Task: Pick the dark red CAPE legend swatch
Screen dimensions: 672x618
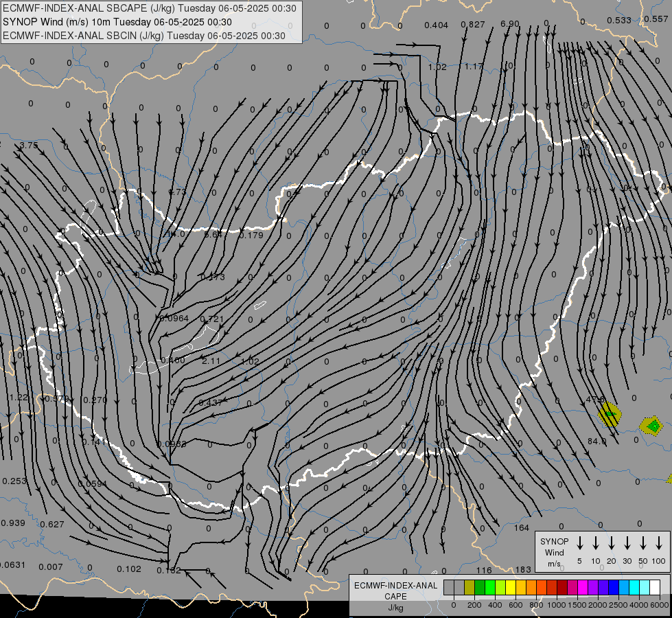Action: pos(562,588)
